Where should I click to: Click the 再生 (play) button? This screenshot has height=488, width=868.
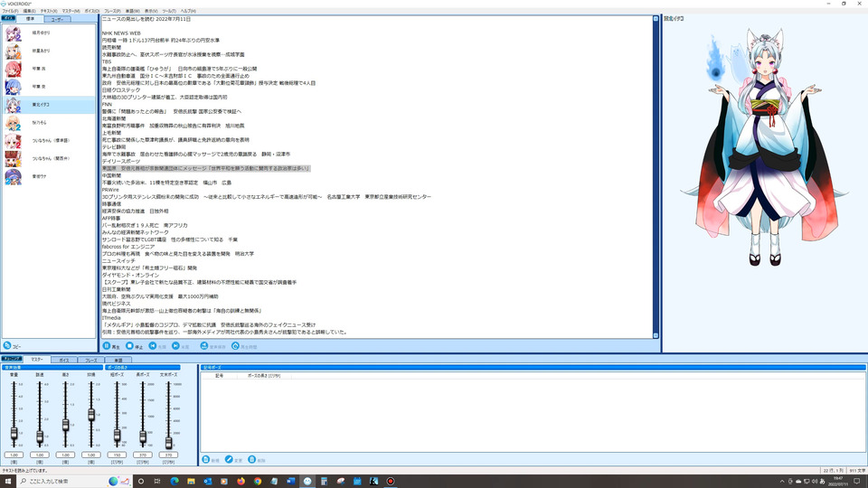click(111, 346)
